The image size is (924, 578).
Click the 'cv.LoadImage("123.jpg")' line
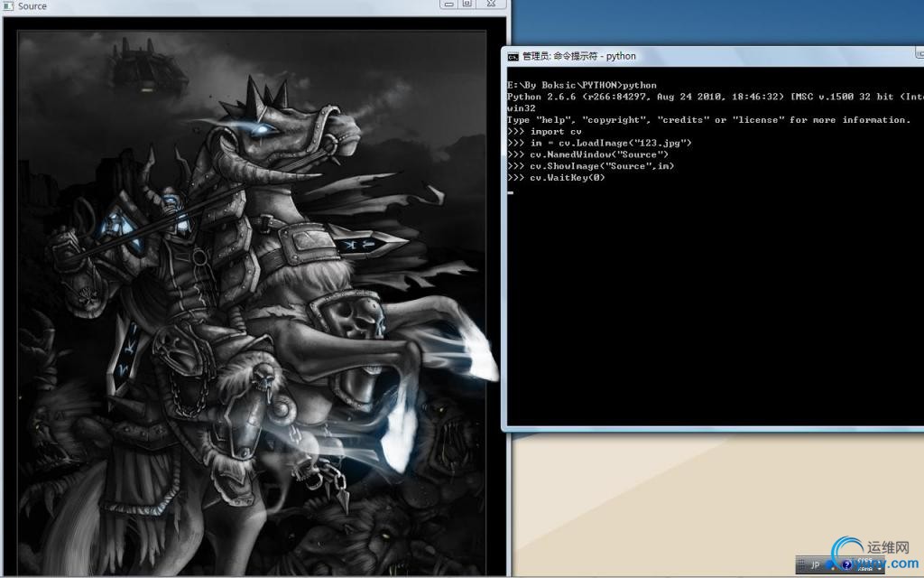[x=599, y=143]
